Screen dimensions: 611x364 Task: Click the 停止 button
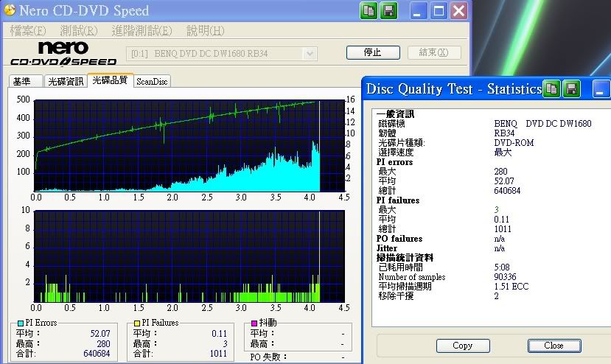[373, 52]
